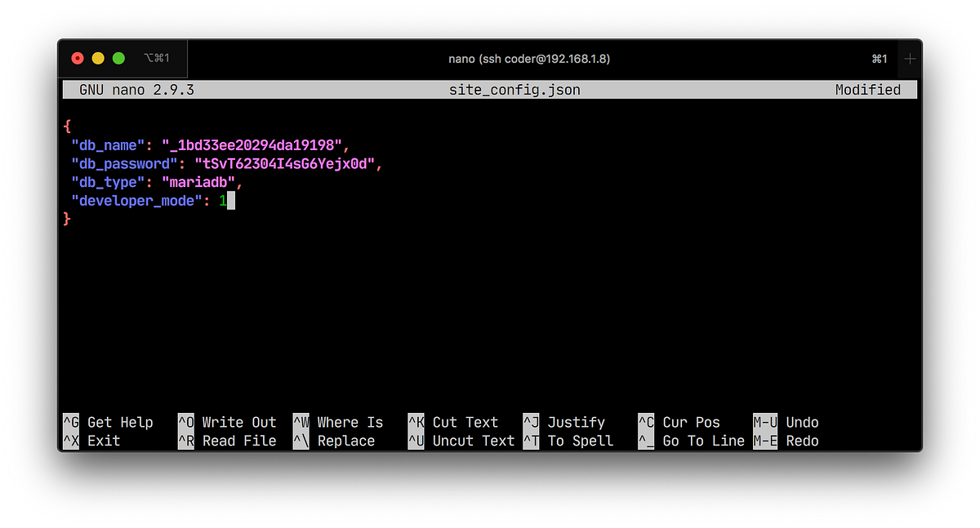This screenshot has width=980, height=528.
Task: Open a new tab with plus button
Action: (910, 59)
